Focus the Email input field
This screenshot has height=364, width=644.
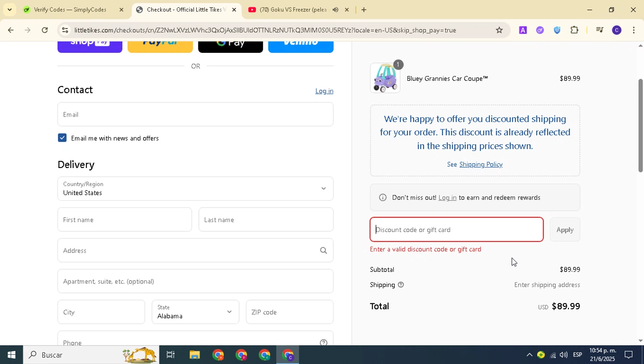point(195,114)
